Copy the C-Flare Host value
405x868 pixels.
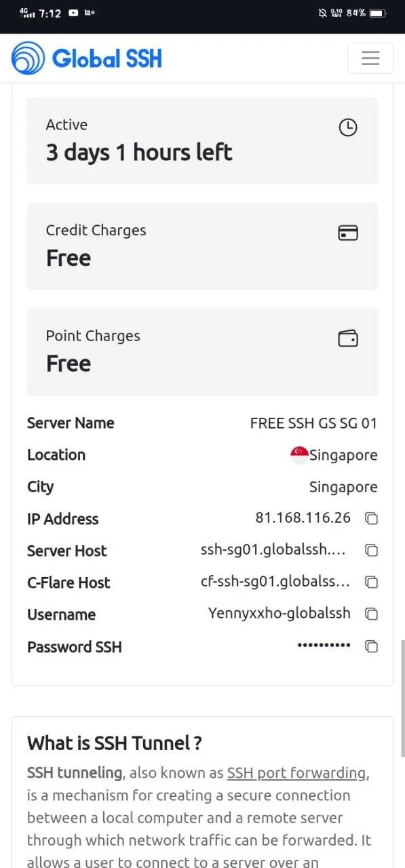point(371,583)
